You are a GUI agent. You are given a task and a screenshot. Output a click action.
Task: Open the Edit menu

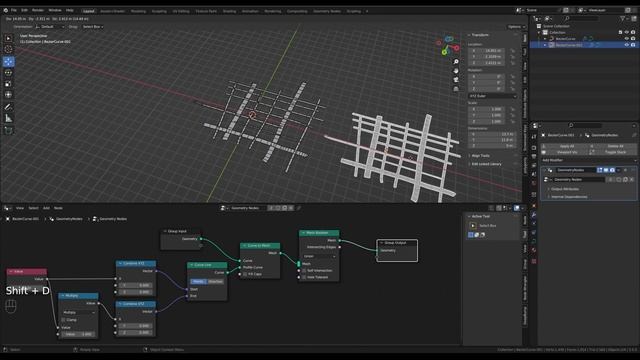click(x=24, y=10)
